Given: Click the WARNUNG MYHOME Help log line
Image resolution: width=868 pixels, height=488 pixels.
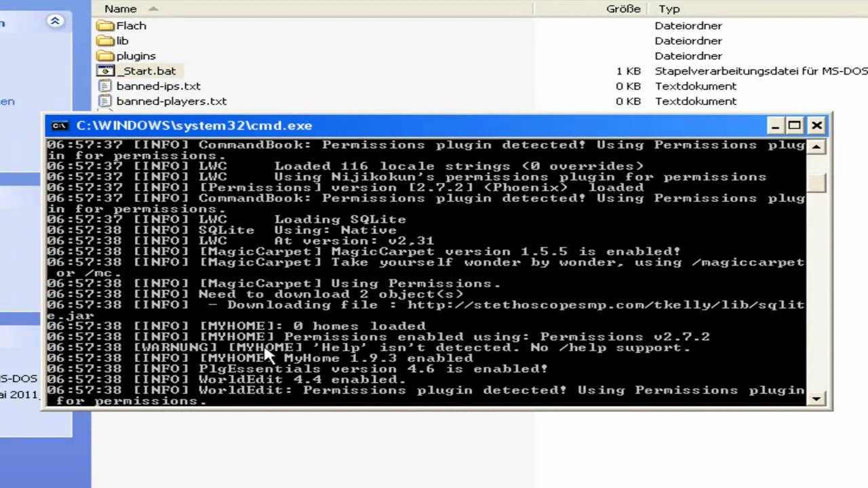Looking at the screenshot, I should [x=368, y=348].
